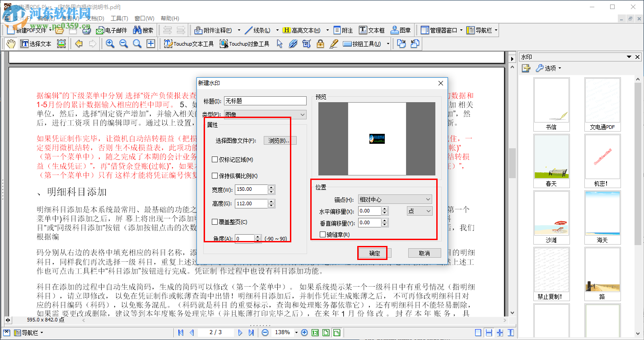Set actual size 1:1 view
The height and width of the screenshot is (340, 644).
point(315,332)
